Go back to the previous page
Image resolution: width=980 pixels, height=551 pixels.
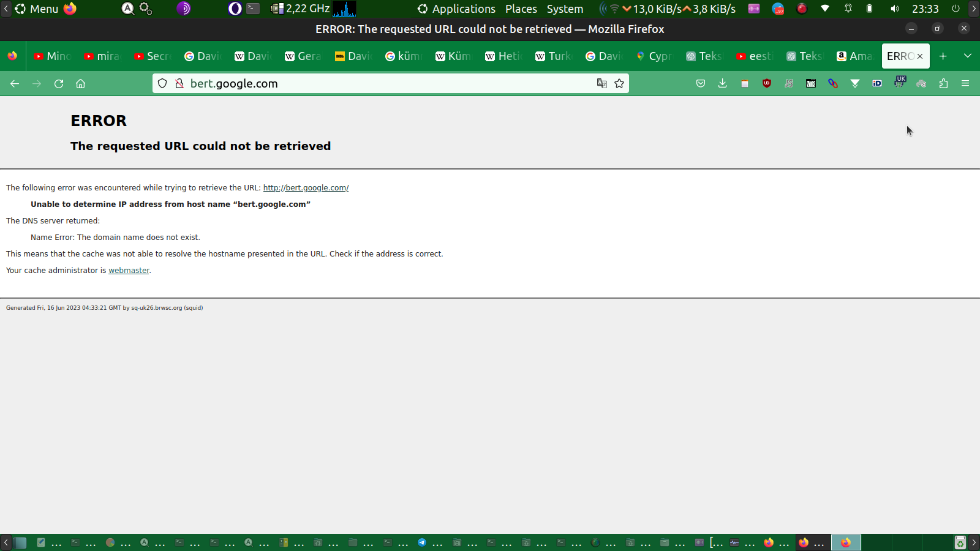point(15,84)
